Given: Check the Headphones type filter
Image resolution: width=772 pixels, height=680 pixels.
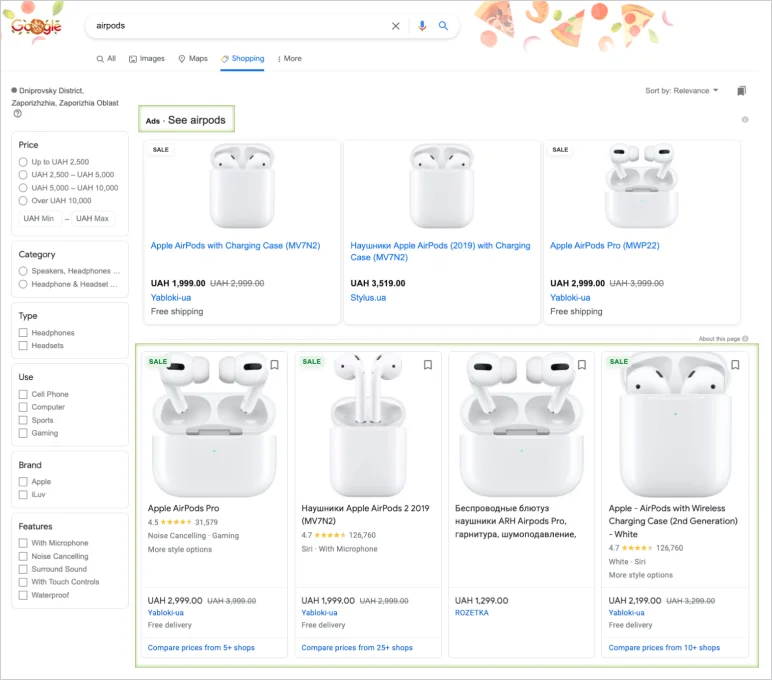Looking at the screenshot, I should coord(23,333).
